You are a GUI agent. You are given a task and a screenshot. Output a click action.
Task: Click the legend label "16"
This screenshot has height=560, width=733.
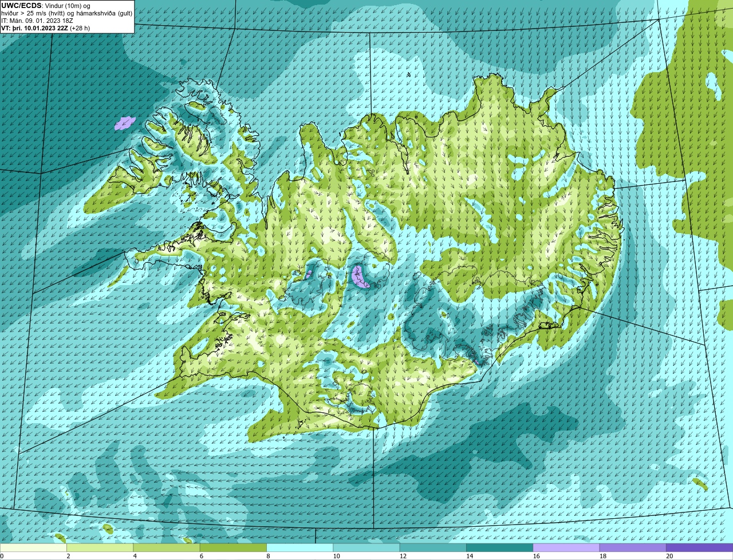click(536, 556)
